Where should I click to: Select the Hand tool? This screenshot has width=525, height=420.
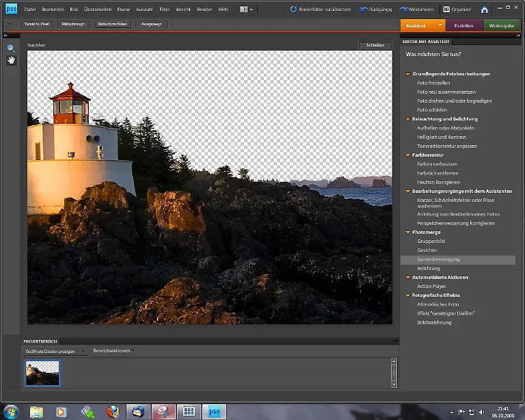pyautogui.click(x=11, y=60)
